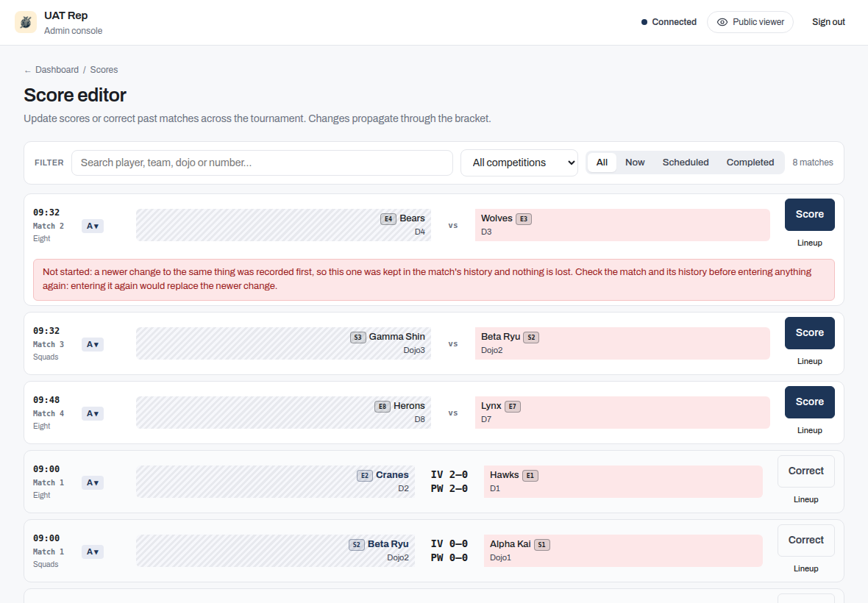Viewport: 868px width, 603px height.
Task: Click the E3 seed badge beside Wolves
Action: tap(524, 219)
